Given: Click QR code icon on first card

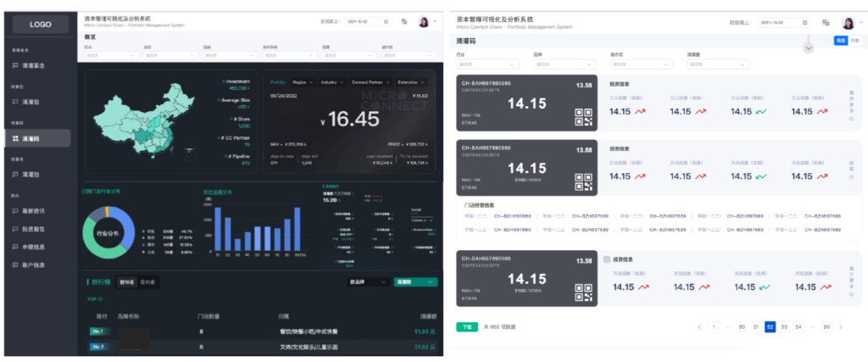Looking at the screenshot, I should pyautogui.click(x=583, y=117).
